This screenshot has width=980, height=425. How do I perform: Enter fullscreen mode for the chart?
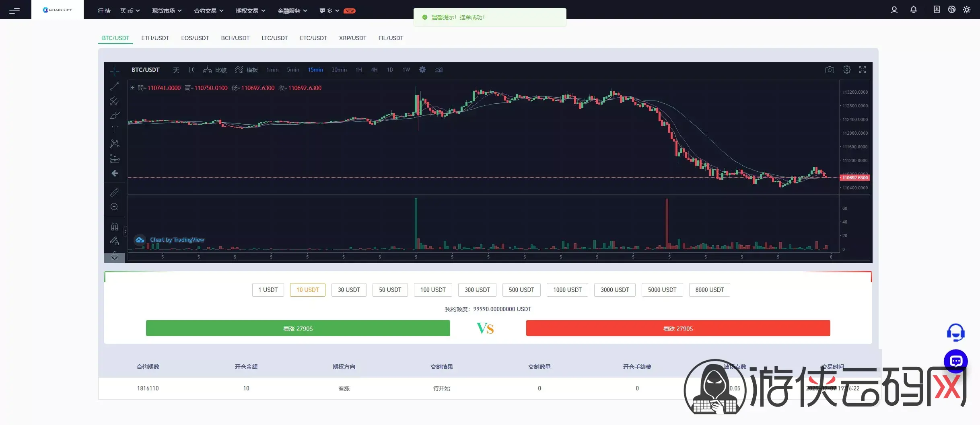[862, 70]
